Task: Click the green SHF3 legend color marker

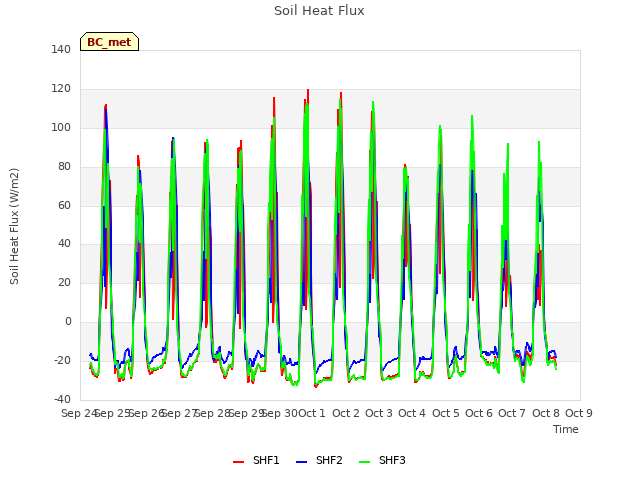Action: (x=364, y=462)
